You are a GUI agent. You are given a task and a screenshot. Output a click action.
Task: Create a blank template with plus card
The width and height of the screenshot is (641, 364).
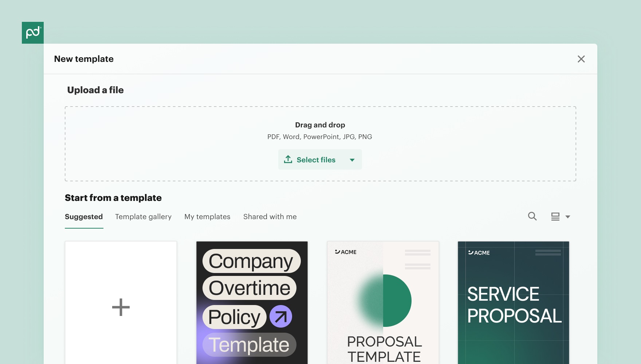(121, 302)
